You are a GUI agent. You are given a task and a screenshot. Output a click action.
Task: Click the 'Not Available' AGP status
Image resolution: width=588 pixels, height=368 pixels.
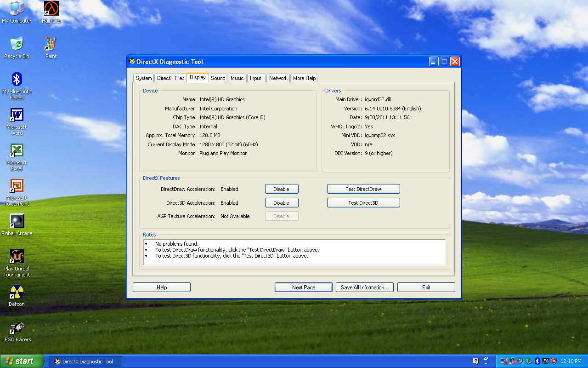pos(235,216)
